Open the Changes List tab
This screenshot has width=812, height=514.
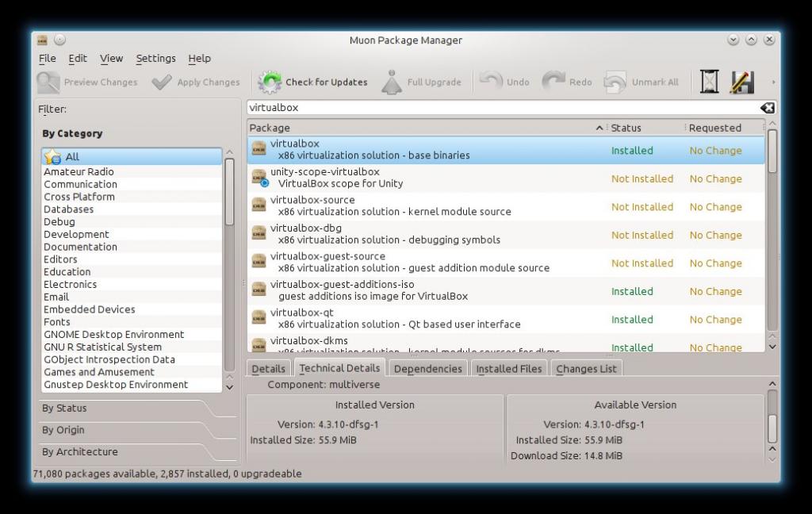click(586, 369)
